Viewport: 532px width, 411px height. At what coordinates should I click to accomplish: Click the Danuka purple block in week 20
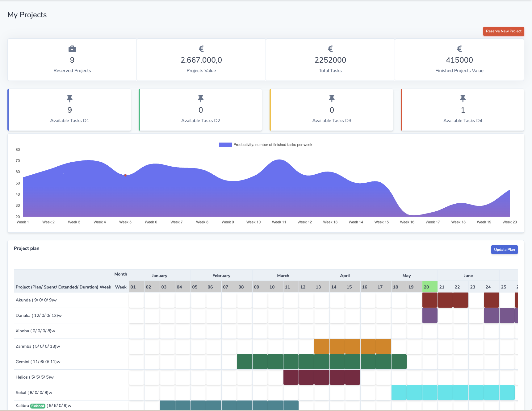(430, 315)
